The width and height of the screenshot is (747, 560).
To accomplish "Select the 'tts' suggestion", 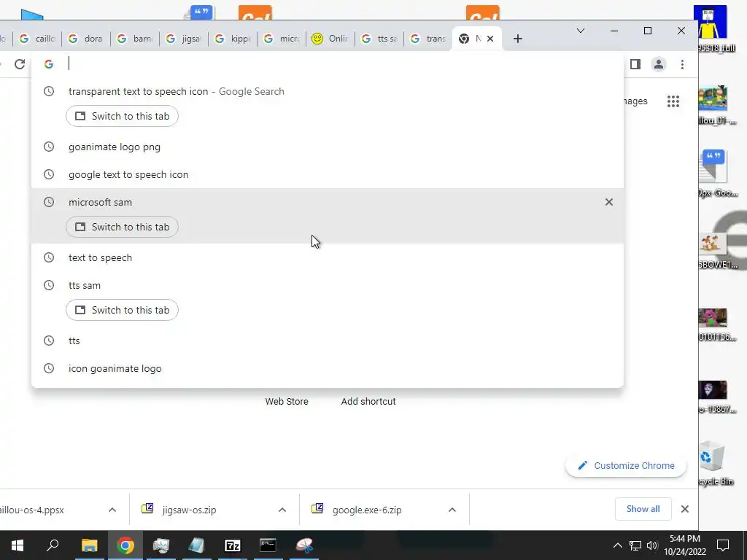I will tap(328, 341).
